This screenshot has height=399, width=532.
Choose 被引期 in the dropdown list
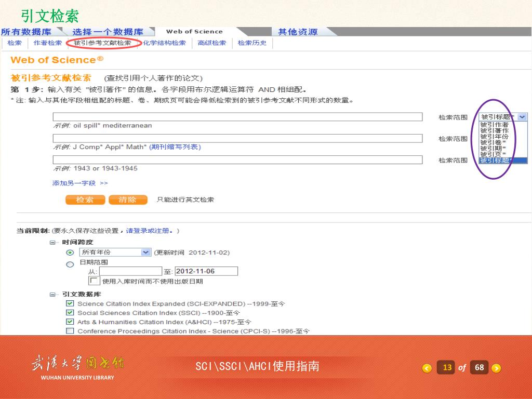point(493,148)
